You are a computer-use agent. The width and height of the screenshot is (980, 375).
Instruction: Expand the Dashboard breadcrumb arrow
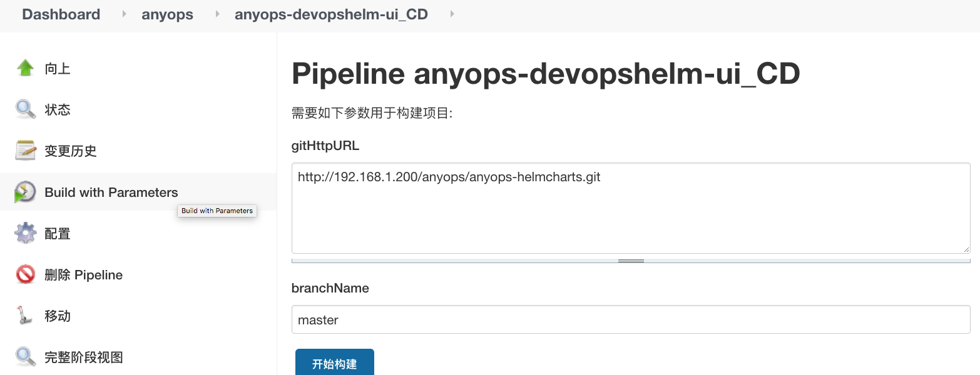pyautogui.click(x=123, y=14)
